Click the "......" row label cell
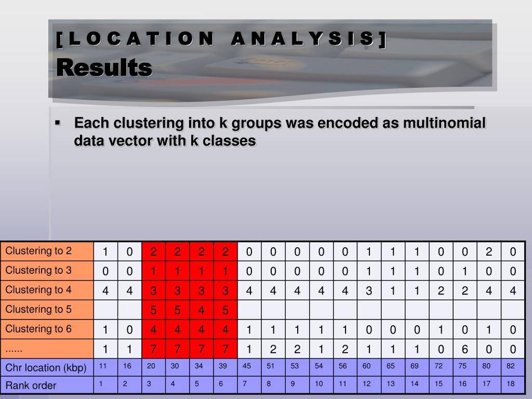532x399 pixels. [x=47, y=349]
